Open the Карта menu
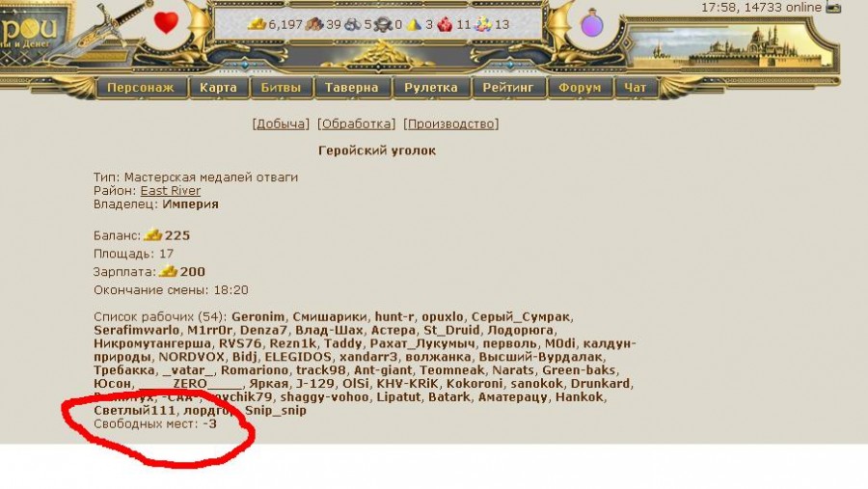The image size is (868, 489). click(218, 88)
